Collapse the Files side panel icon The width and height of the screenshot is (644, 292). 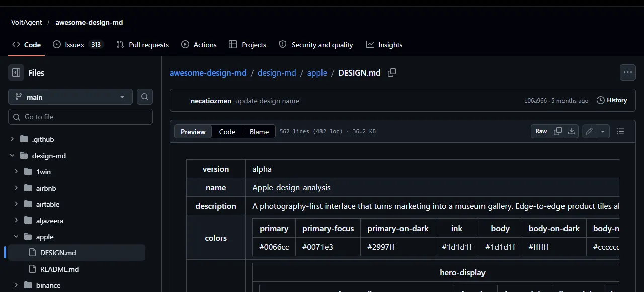16,72
